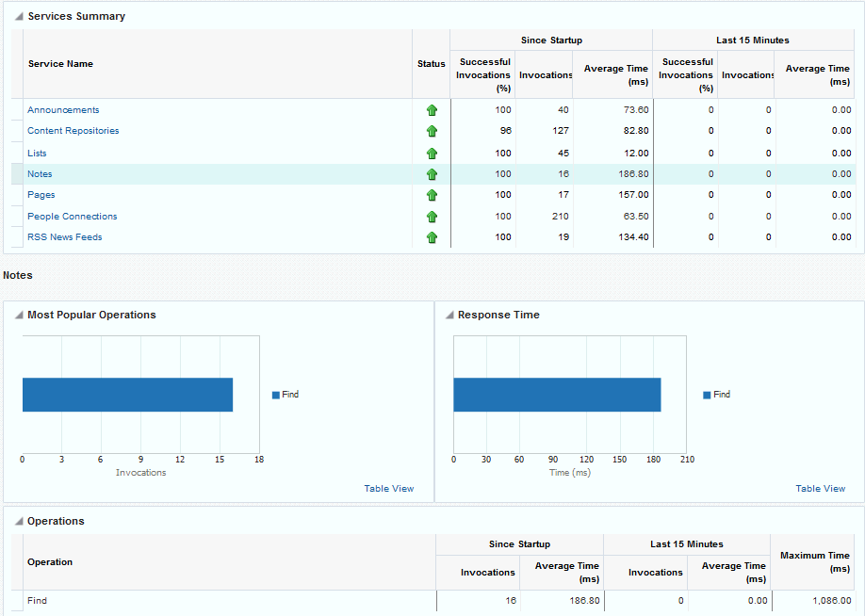Image resolution: width=865 pixels, height=616 pixels.
Task: Click the Service Name column header
Action: (x=60, y=64)
